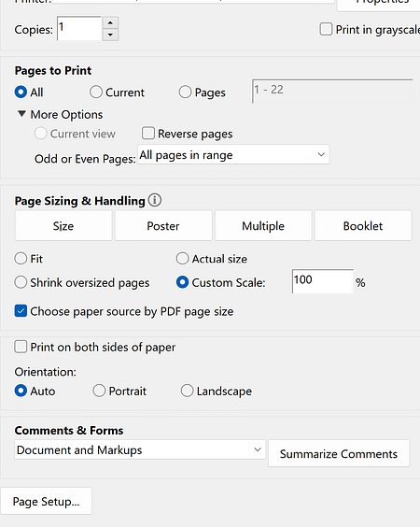420x527 pixels.
Task: Open the Odd or Even Pages dropdown
Action: tap(233, 154)
